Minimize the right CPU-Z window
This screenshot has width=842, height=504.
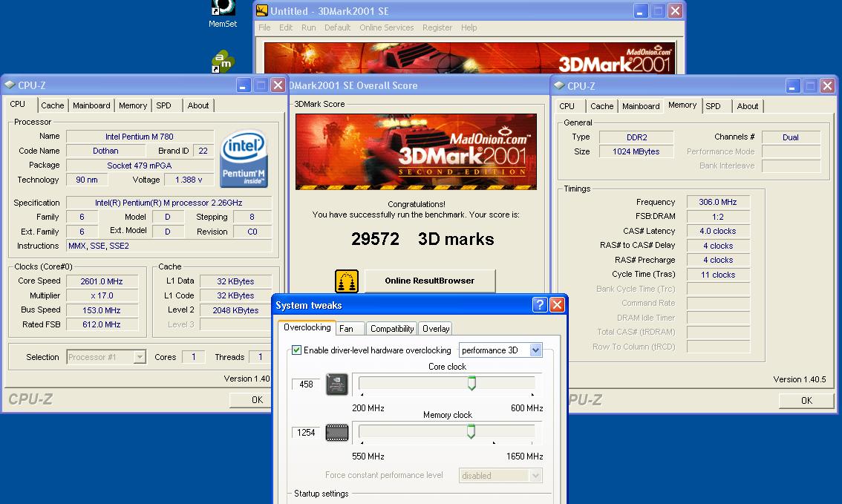[792, 86]
